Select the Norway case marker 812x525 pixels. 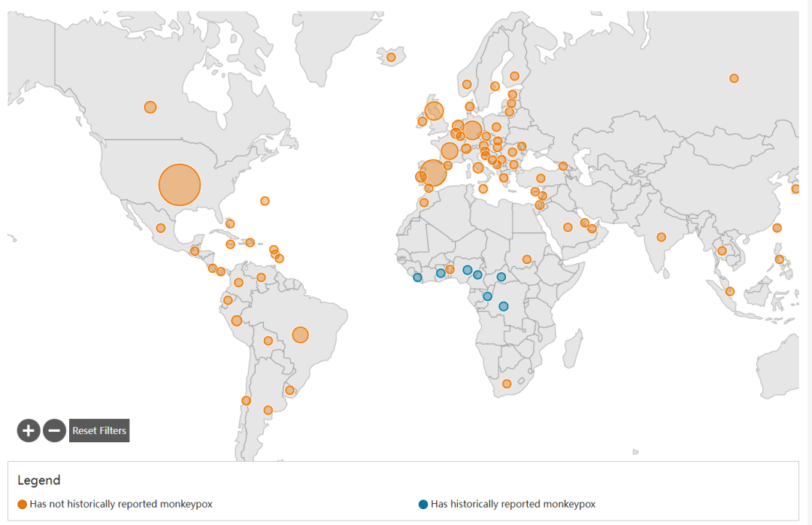coord(467,84)
